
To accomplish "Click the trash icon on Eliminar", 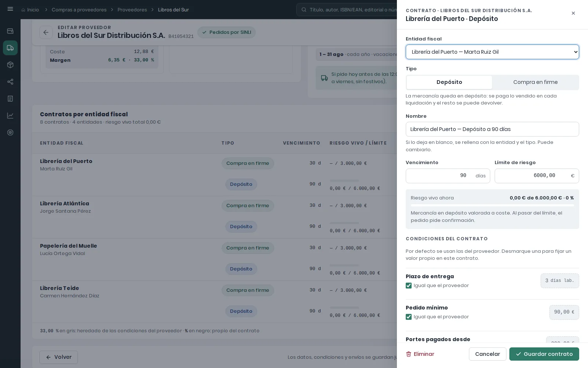I will pyautogui.click(x=409, y=354).
